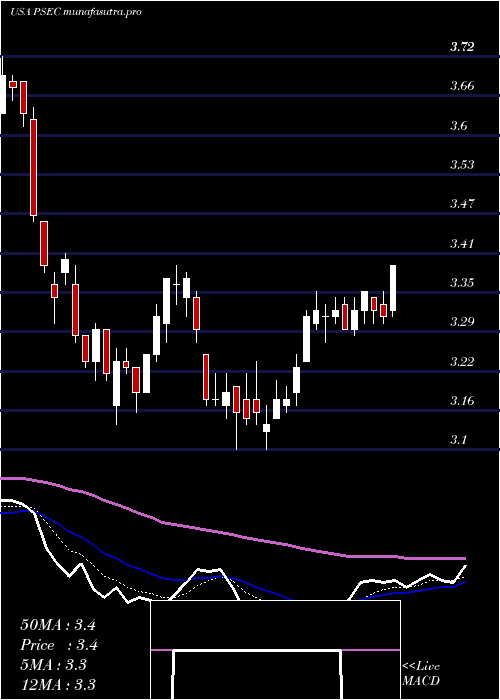Viewport: 500px width, 700px height.
Task: Click the 12MA : 3.3 readout
Action: pos(58,685)
